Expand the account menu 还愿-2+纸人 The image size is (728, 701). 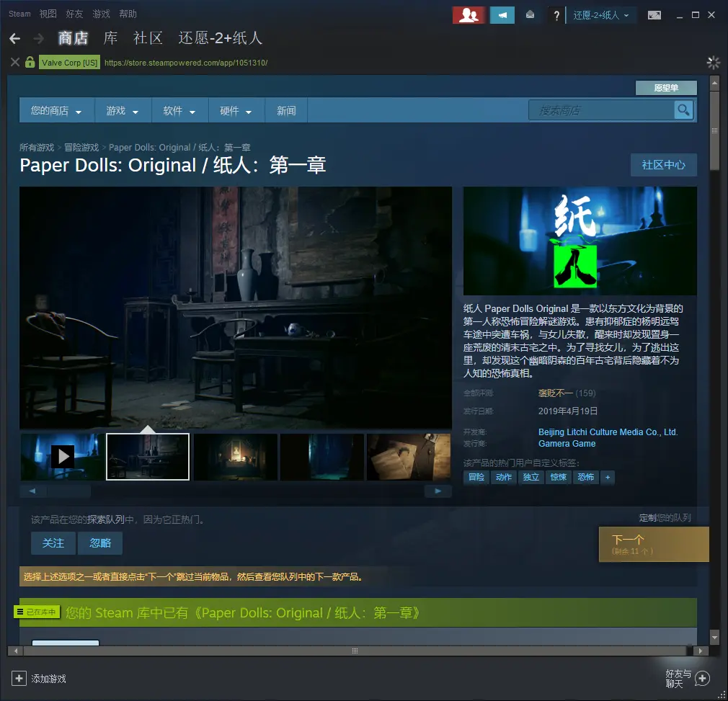tap(601, 15)
